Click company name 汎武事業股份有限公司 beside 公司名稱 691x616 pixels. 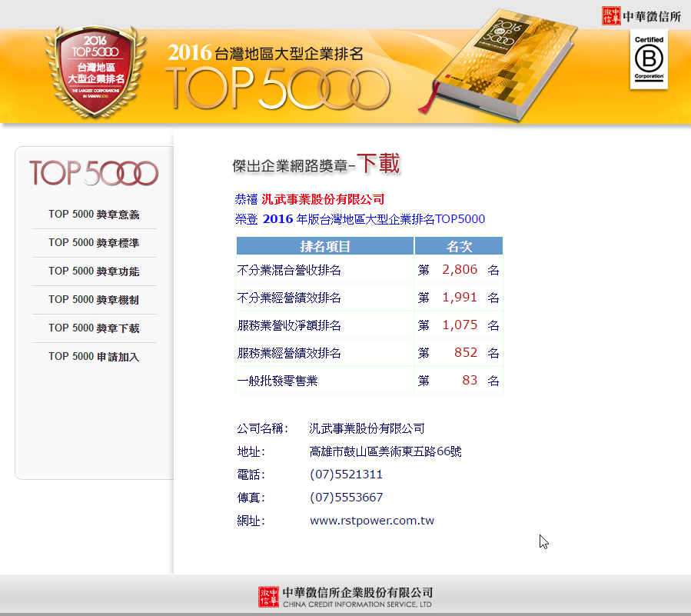tap(367, 428)
